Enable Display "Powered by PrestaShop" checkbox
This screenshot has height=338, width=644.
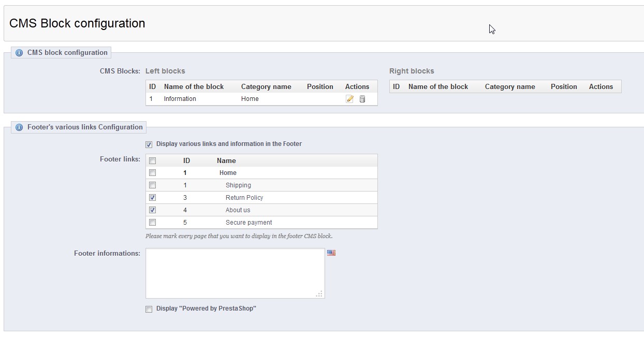coord(149,309)
